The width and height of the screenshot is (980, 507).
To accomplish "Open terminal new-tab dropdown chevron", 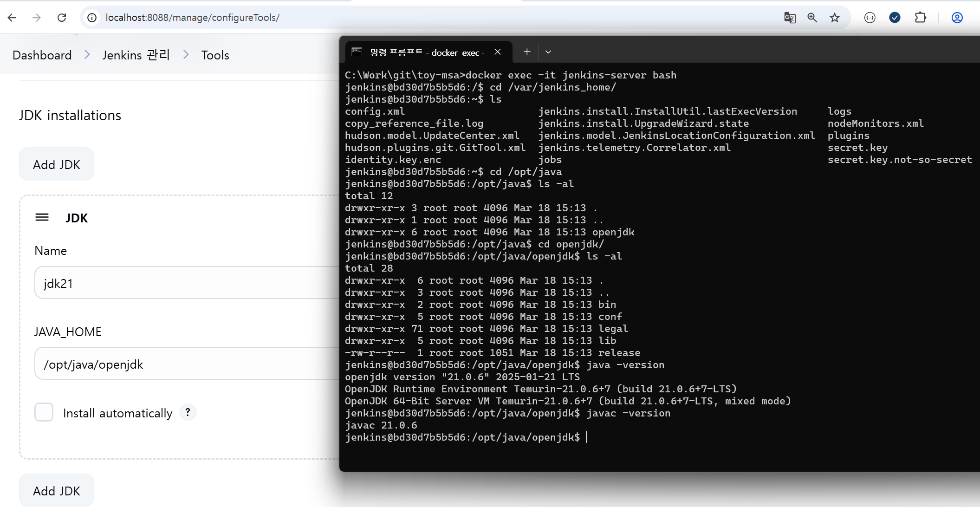I will coord(548,52).
